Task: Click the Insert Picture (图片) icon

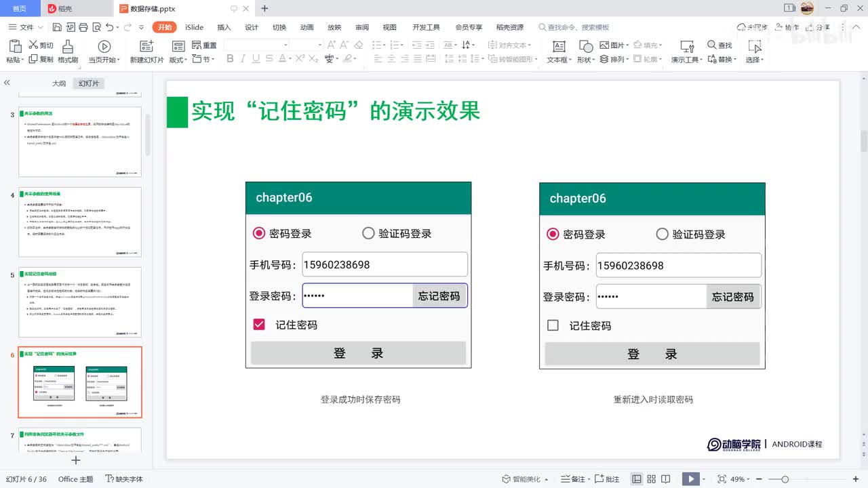Action: [x=605, y=45]
